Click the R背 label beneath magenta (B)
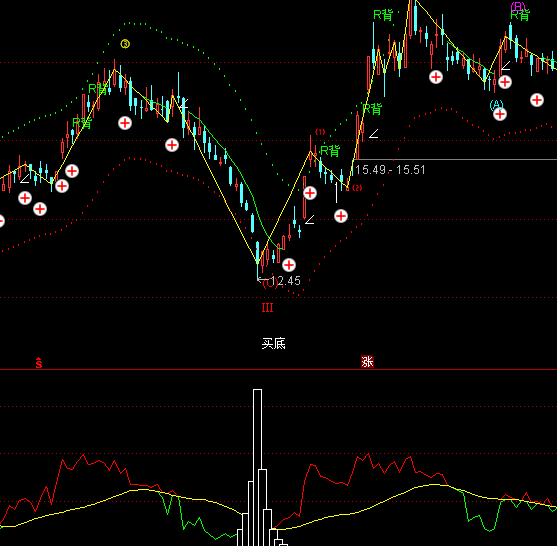 click(520, 15)
